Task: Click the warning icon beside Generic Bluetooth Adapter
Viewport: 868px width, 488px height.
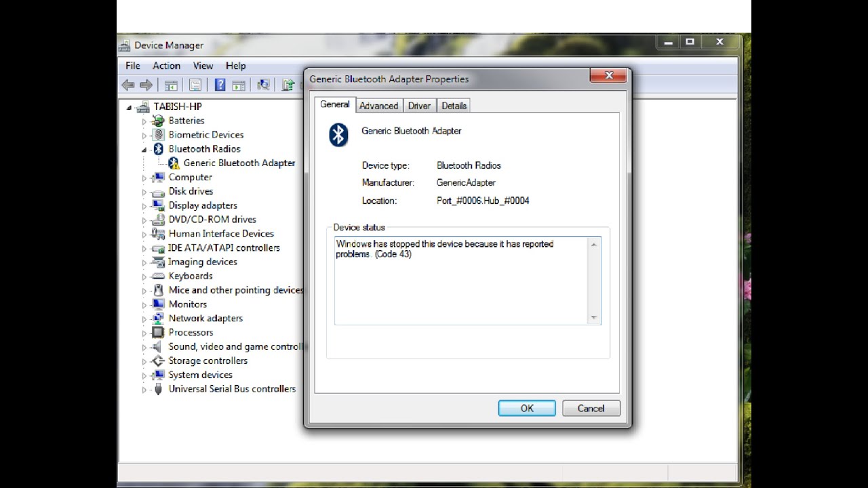Action: point(174,163)
